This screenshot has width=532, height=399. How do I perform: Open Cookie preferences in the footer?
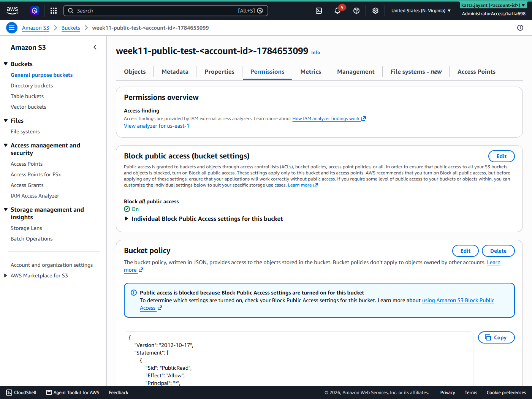(x=506, y=393)
